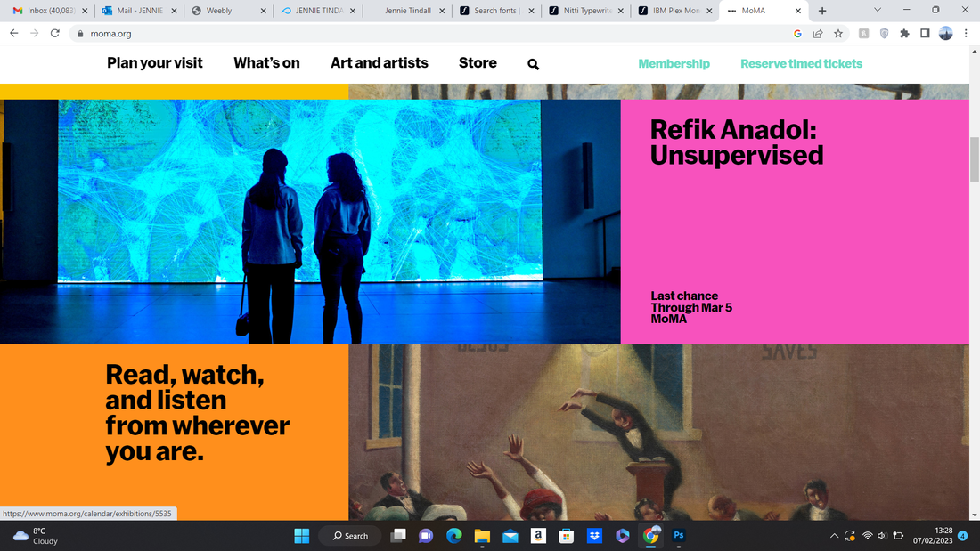
Task: Open the tab search dropdown arrow
Action: (878, 10)
